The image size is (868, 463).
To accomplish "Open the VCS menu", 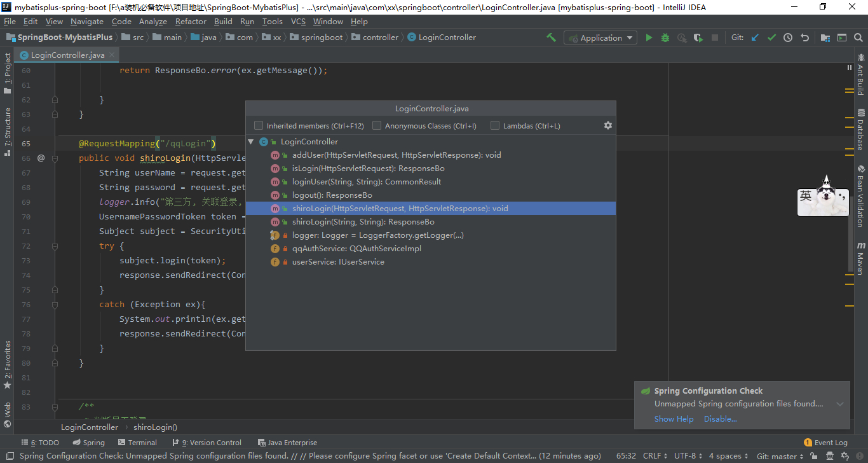I will pyautogui.click(x=298, y=22).
